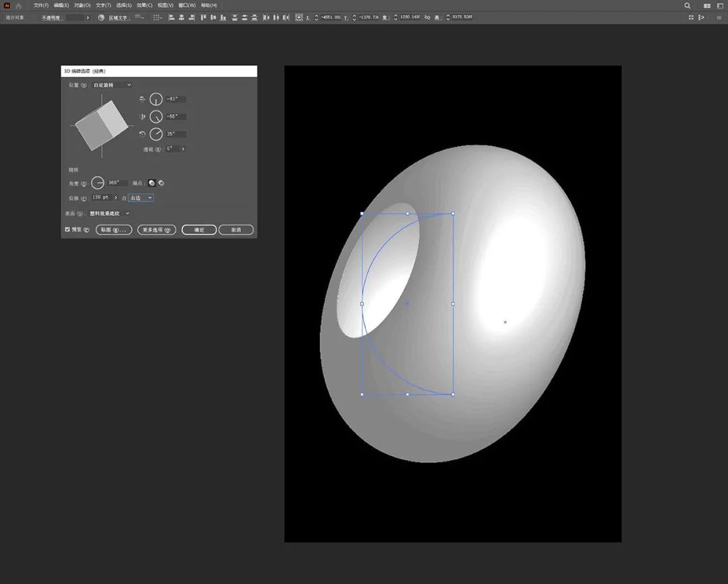
Task: Expand the 透视 perspective slider arrow
Action: pyautogui.click(x=183, y=149)
